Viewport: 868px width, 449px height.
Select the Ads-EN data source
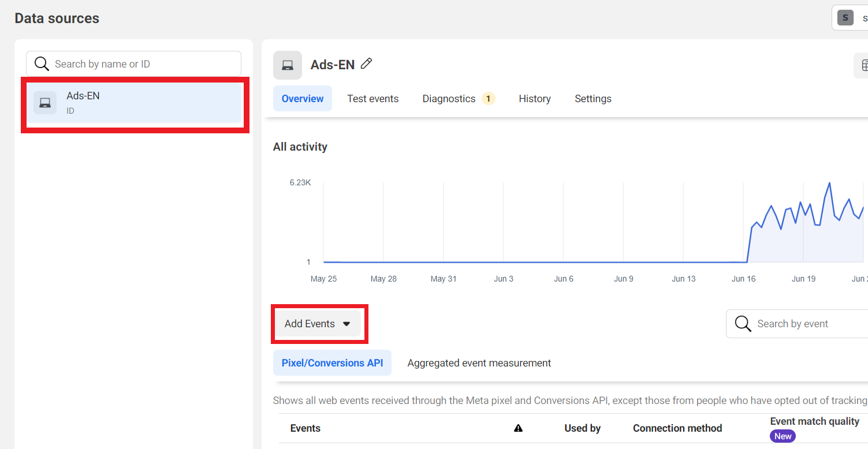[134, 103]
